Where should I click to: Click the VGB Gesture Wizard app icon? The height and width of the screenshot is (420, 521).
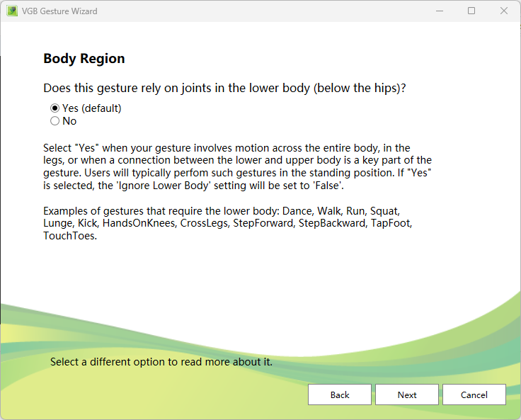[12, 11]
